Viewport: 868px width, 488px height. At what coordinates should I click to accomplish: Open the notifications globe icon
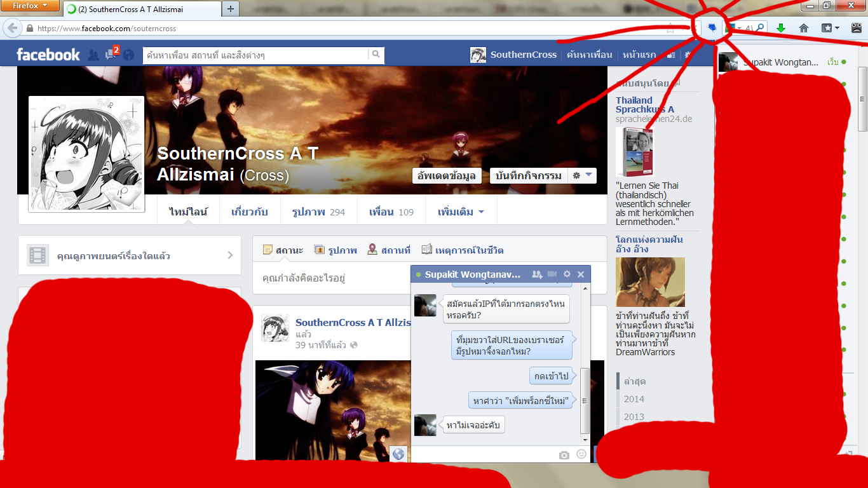pyautogui.click(x=129, y=55)
